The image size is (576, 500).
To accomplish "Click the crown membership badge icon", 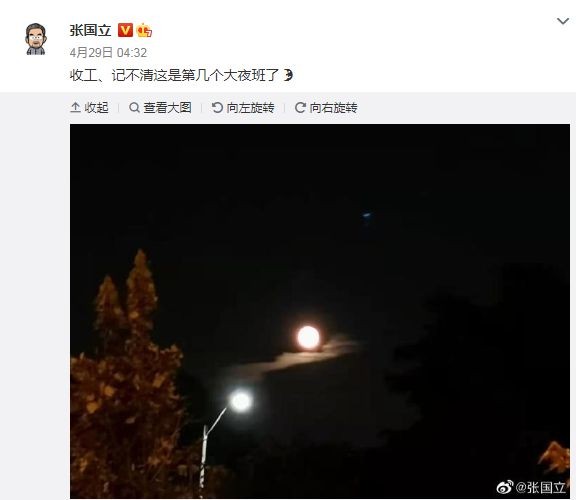I will [x=144, y=30].
